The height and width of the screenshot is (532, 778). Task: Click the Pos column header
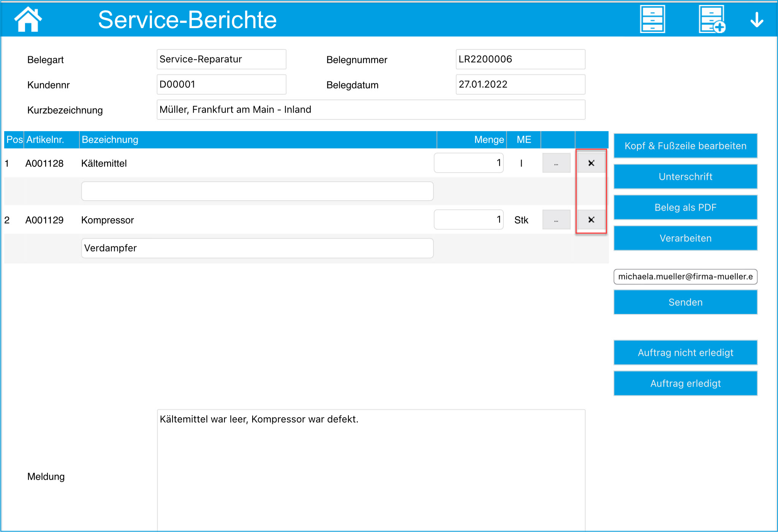pyautogui.click(x=14, y=139)
